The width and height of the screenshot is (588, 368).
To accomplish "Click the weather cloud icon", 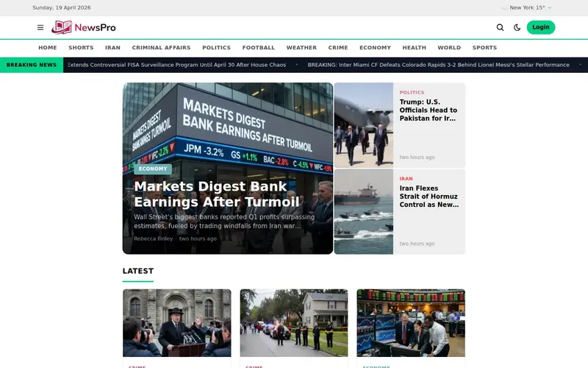I will [x=504, y=7].
